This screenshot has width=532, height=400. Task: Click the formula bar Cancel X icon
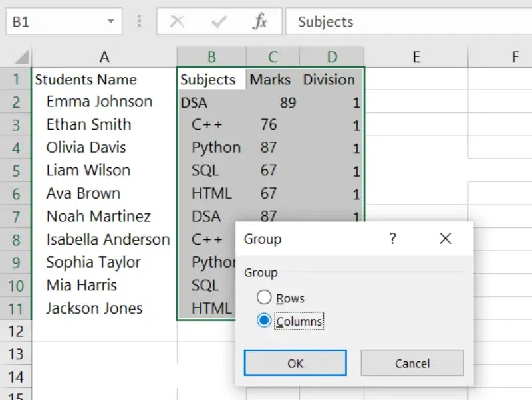pos(177,22)
